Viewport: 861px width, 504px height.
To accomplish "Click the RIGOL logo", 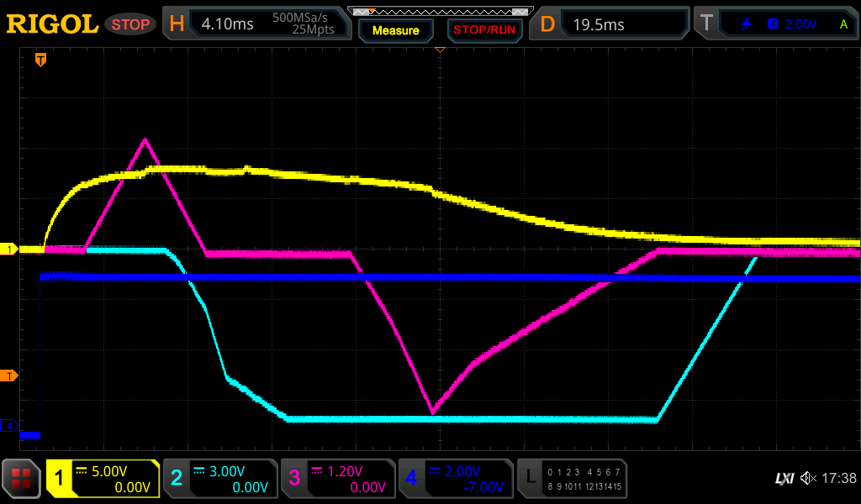I will 52,24.
